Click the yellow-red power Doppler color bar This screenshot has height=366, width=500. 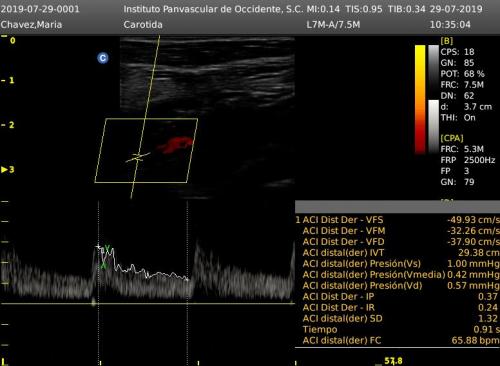(x=420, y=99)
